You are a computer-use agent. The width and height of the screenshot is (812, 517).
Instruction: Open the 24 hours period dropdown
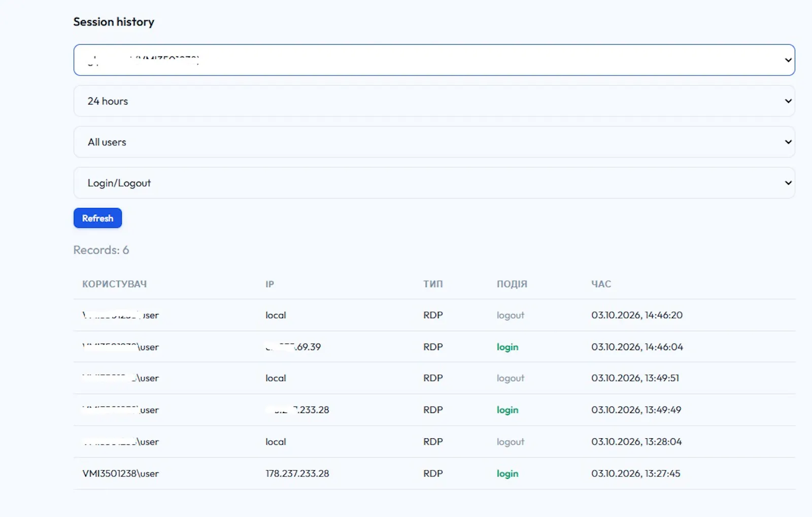click(x=434, y=101)
